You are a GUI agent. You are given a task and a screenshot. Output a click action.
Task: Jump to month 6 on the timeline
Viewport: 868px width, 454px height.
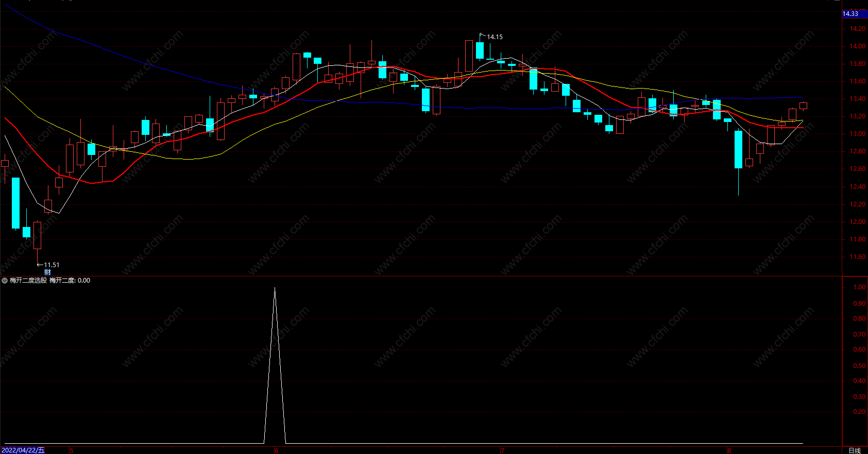[277, 451]
